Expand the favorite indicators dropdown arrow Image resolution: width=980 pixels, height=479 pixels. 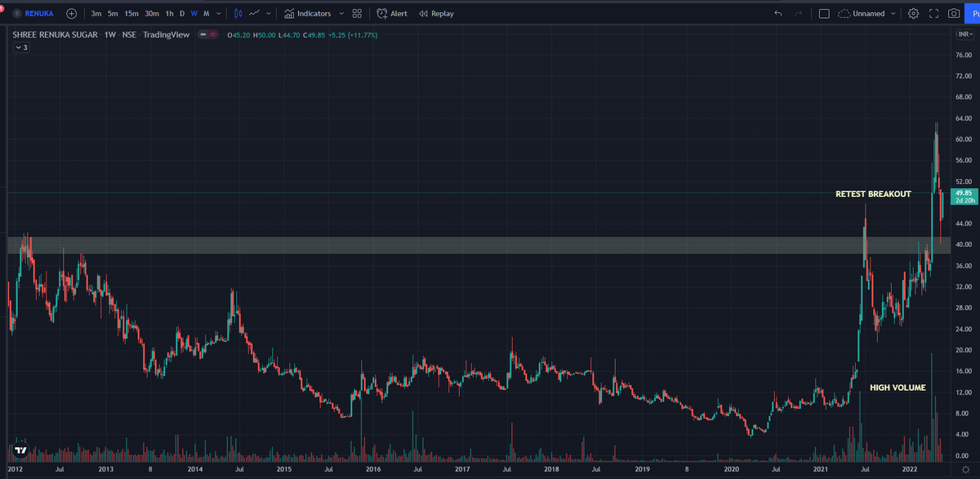pos(341,14)
